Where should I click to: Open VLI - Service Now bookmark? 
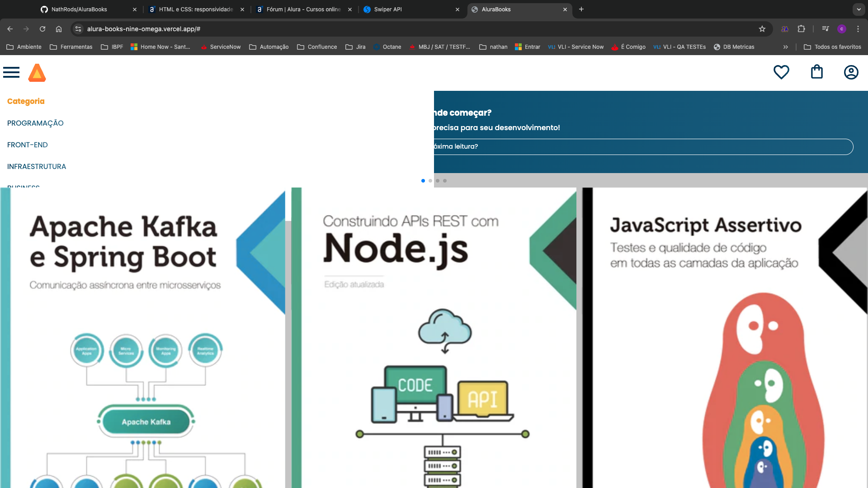[576, 47]
